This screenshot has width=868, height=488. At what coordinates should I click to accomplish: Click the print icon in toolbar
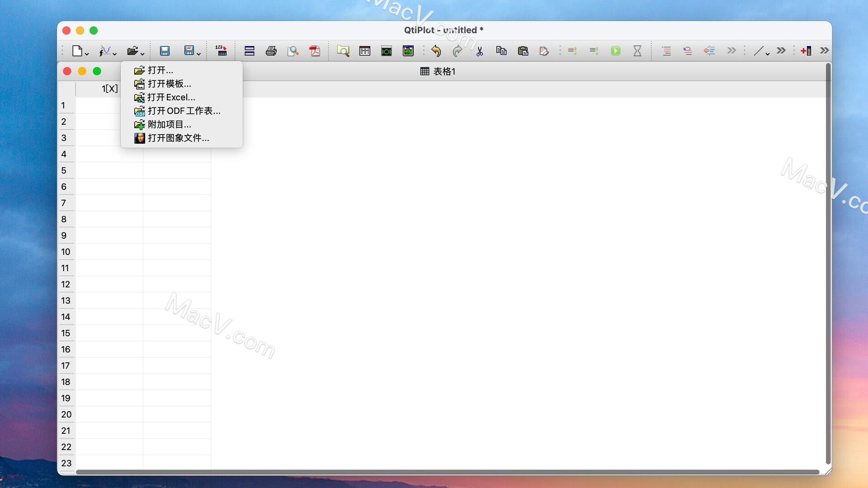[271, 51]
